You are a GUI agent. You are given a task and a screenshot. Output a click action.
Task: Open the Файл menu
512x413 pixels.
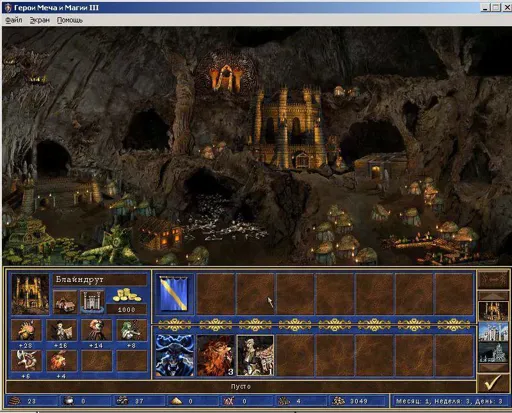(14, 20)
